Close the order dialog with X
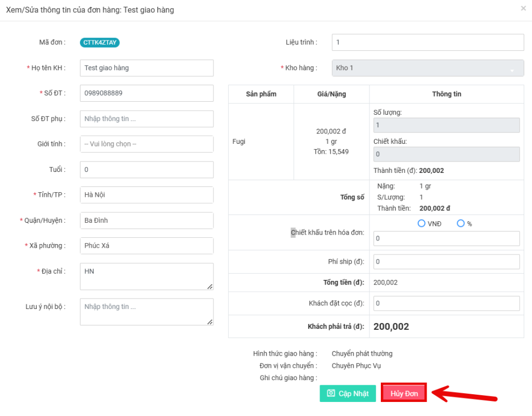Viewport: 532px width, 416px height. [x=523, y=8]
